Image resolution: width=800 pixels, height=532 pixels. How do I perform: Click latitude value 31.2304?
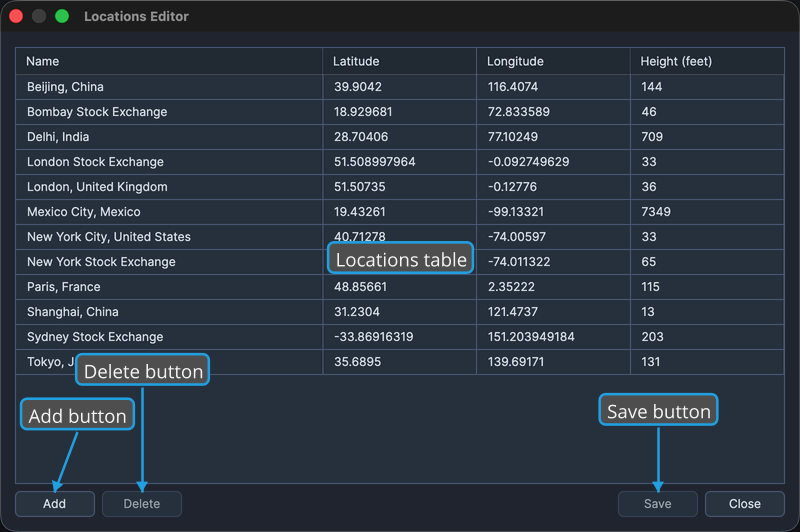[x=357, y=312]
